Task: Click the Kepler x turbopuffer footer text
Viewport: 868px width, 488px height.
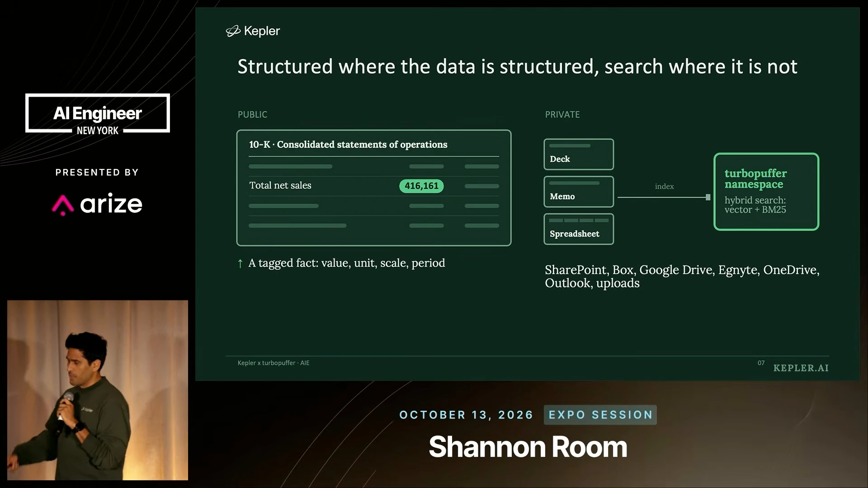Action: [x=274, y=363]
